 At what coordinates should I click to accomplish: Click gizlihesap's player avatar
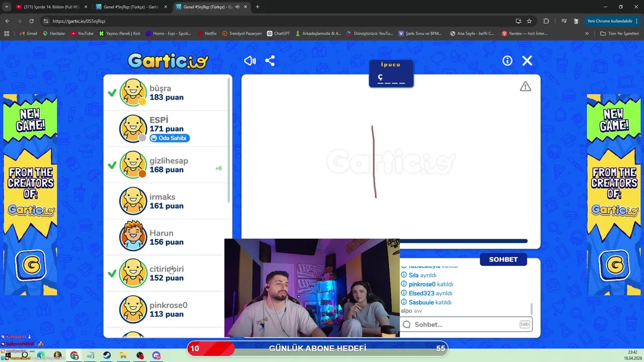point(133,165)
